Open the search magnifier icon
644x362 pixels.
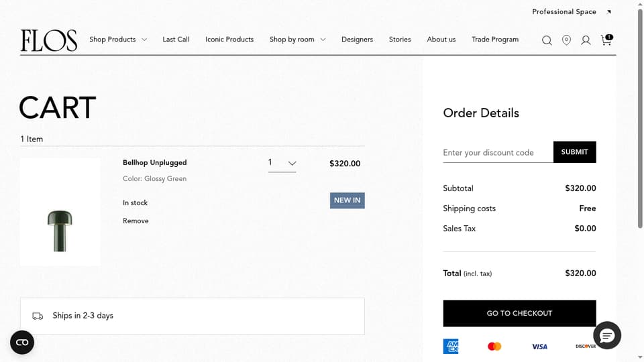pos(547,40)
